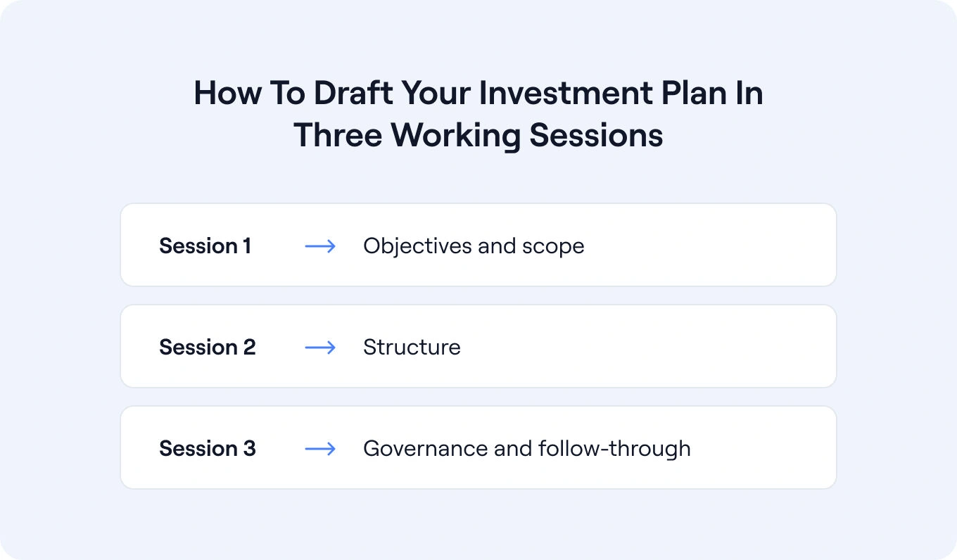Select the "Session 3" label
The height and width of the screenshot is (560, 957).
point(207,449)
